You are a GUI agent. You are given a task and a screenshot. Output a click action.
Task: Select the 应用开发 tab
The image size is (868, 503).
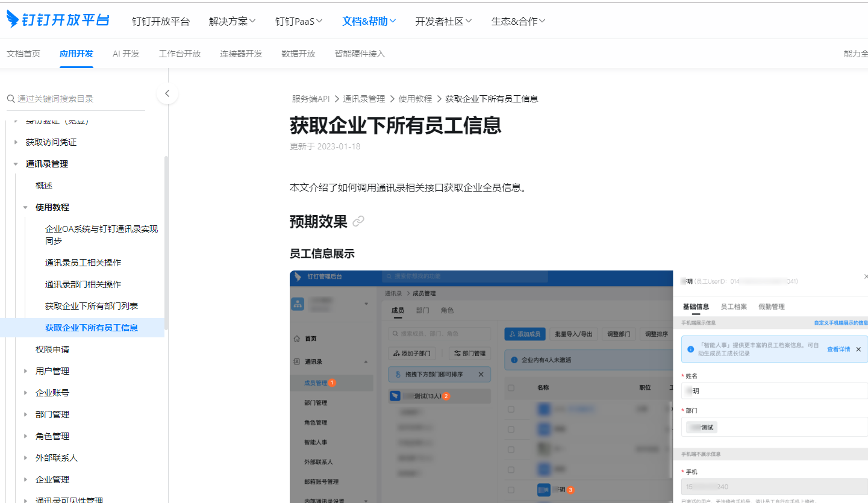click(x=76, y=54)
